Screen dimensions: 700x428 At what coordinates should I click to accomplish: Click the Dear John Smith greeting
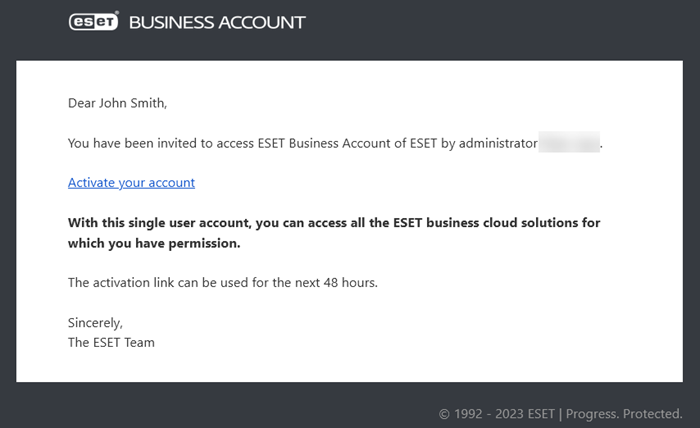[117, 103]
